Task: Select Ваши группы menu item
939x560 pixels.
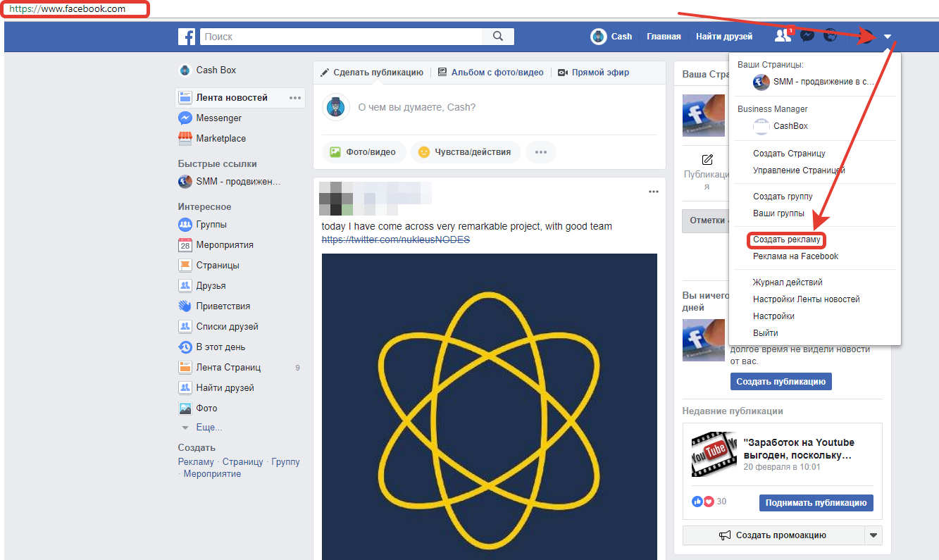Action: point(778,213)
